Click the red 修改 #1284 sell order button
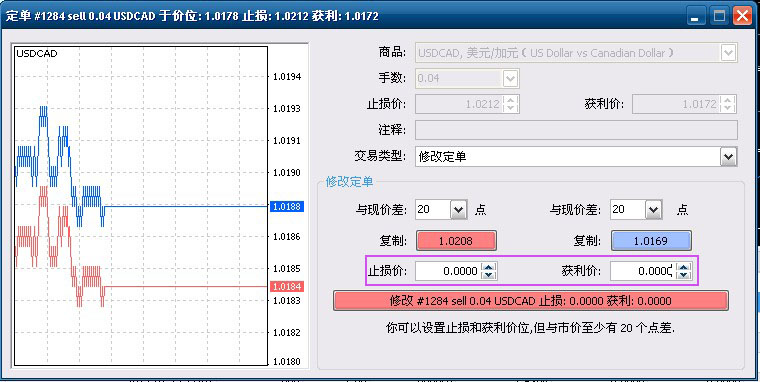Screen dimensions: 760x382 (531, 301)
